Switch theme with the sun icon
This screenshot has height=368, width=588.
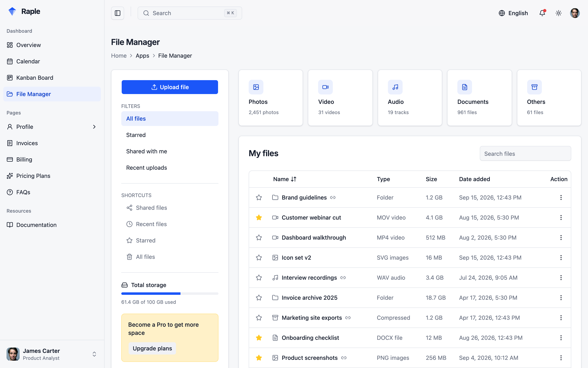point(558,13)
